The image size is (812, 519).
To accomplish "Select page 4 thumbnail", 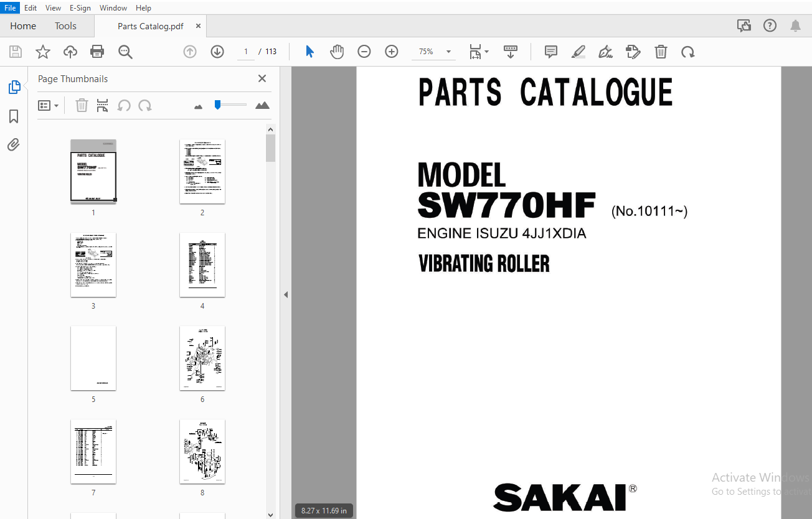I will coord(202,264).
